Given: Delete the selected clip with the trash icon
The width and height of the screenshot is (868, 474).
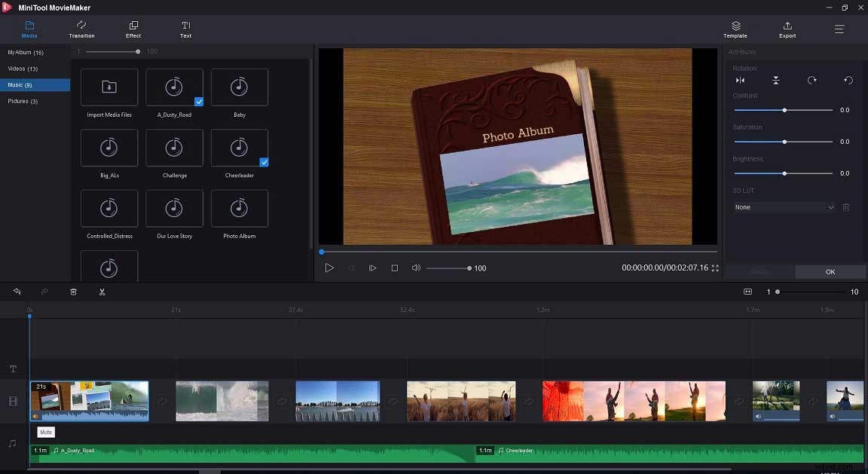Looking at the screenshot, I should coord(73,292).
